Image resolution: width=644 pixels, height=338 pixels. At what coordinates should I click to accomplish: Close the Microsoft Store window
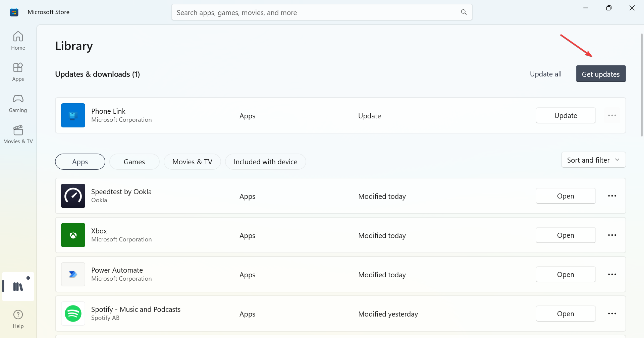pyautogui.click(x=632, y=8)
